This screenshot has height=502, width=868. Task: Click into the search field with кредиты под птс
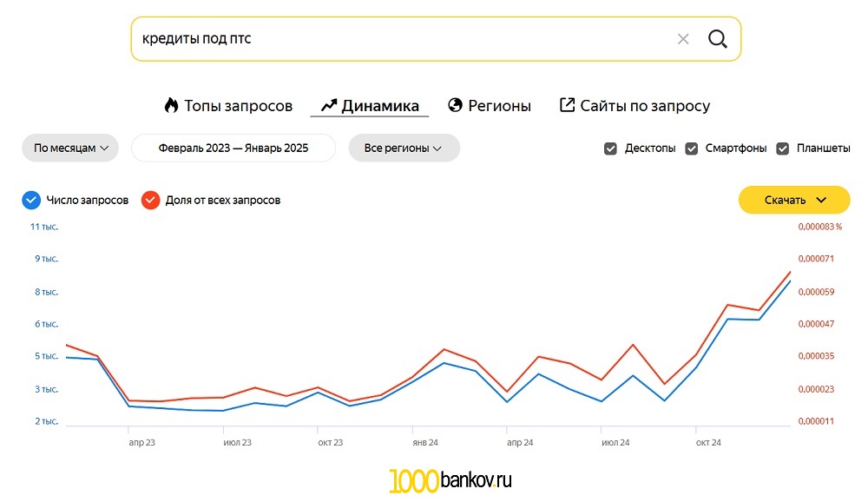click(391, 39)
